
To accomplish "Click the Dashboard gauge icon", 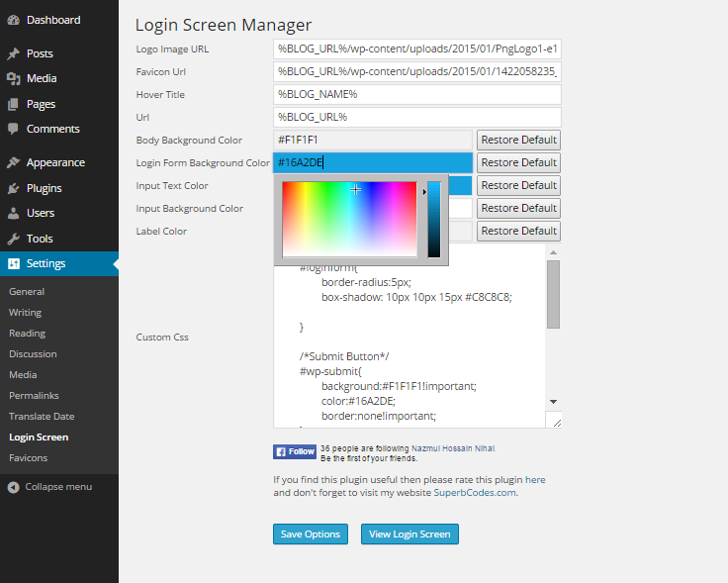I will (x=14, y=20).
